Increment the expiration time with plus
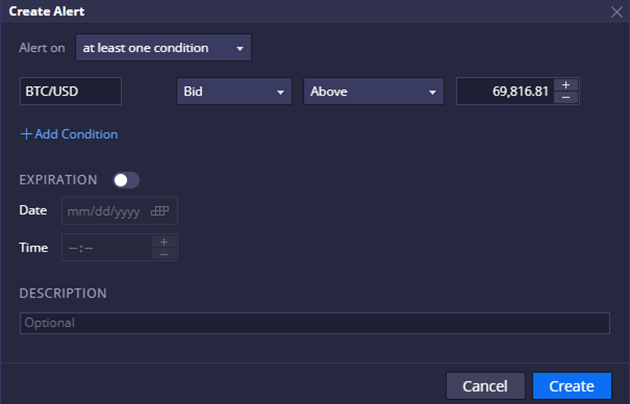This screenshot has width=630, height=404. click(164, 241)
